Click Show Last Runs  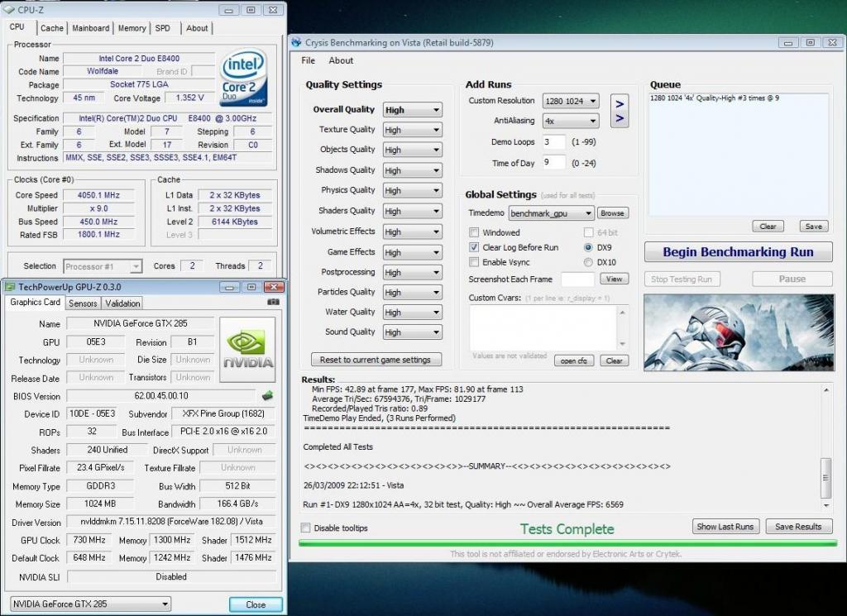coord(725,527)
